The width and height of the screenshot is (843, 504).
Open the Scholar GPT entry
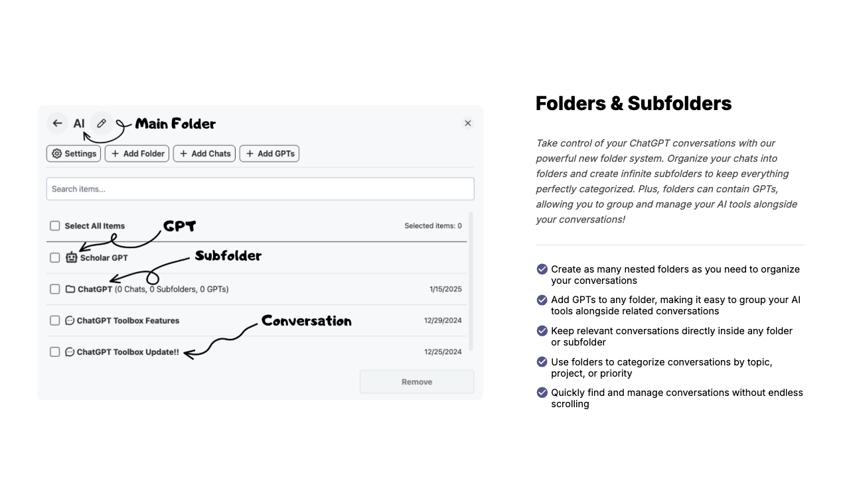point(104,257)
